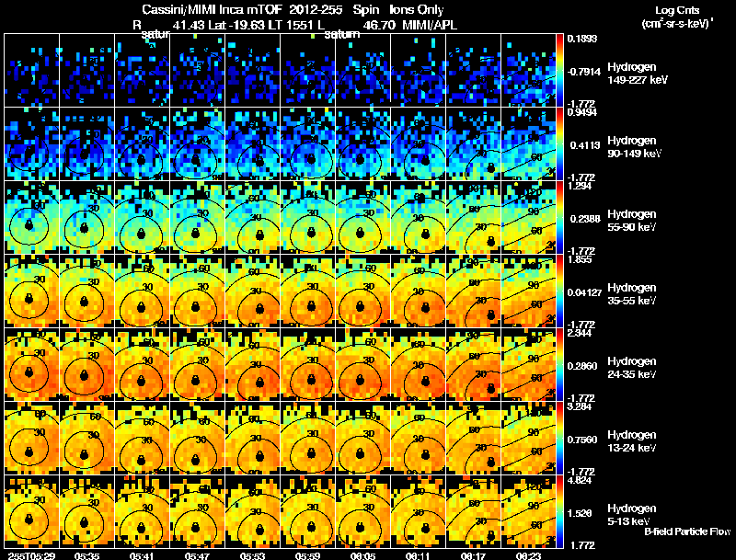This screenshot has width=736, height=560.
Task: Select the 05:47 panel in 55-90 keV row
Action: pos(197,217)
